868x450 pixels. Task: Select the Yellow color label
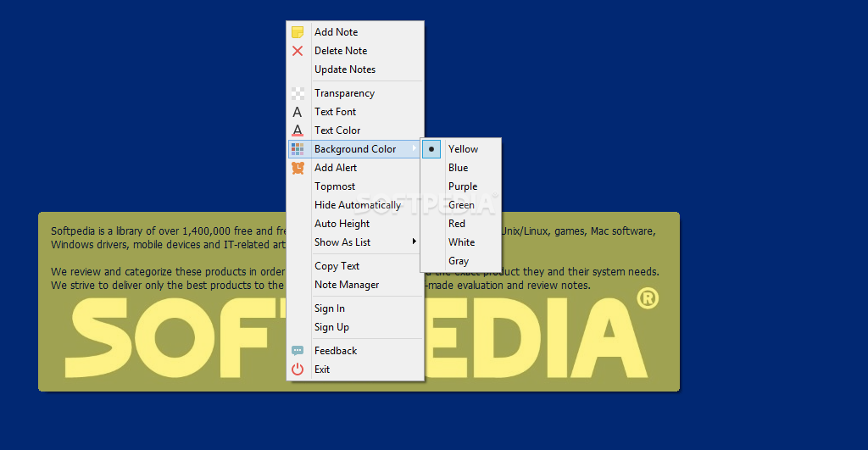click(464, 149)
